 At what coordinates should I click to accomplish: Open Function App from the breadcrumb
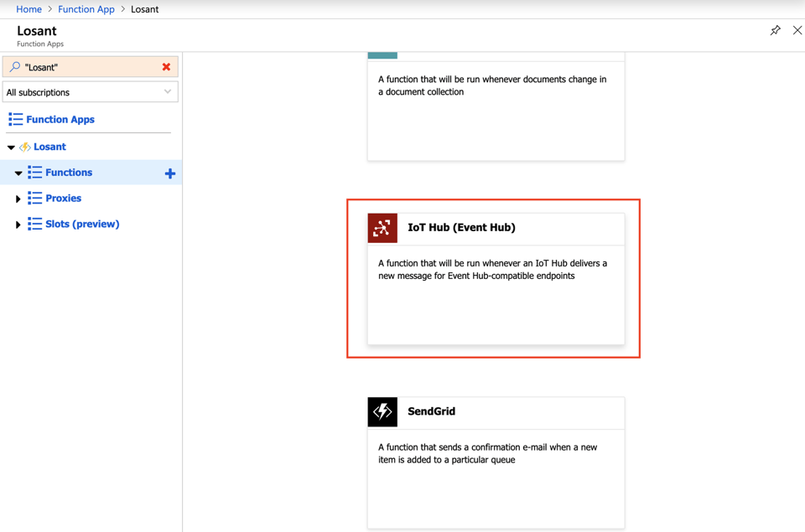(x=86, y=8)
